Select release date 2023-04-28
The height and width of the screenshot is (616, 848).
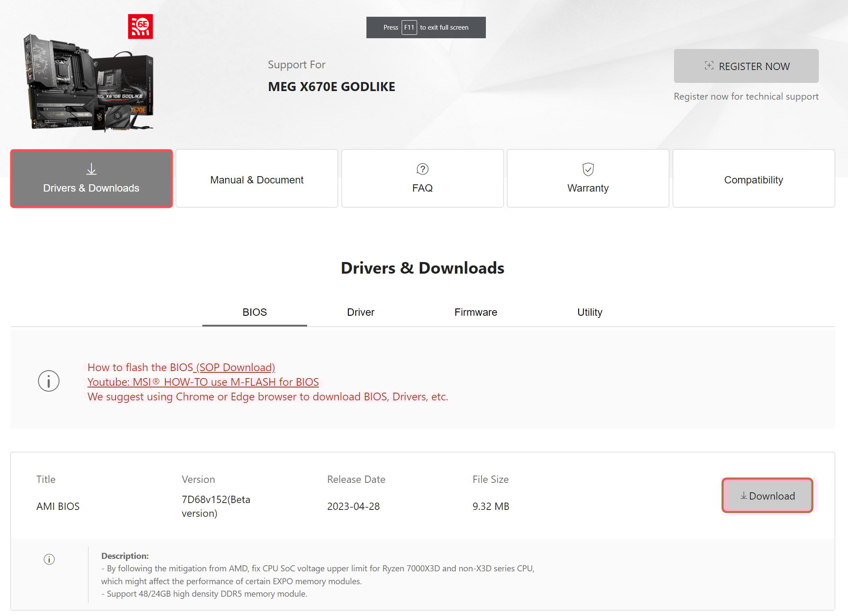354,506
